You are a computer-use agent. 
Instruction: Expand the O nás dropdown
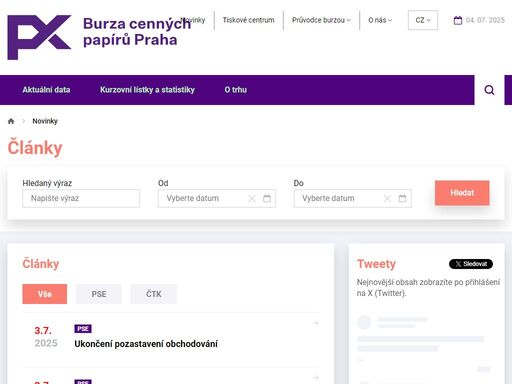click(380, 20)
